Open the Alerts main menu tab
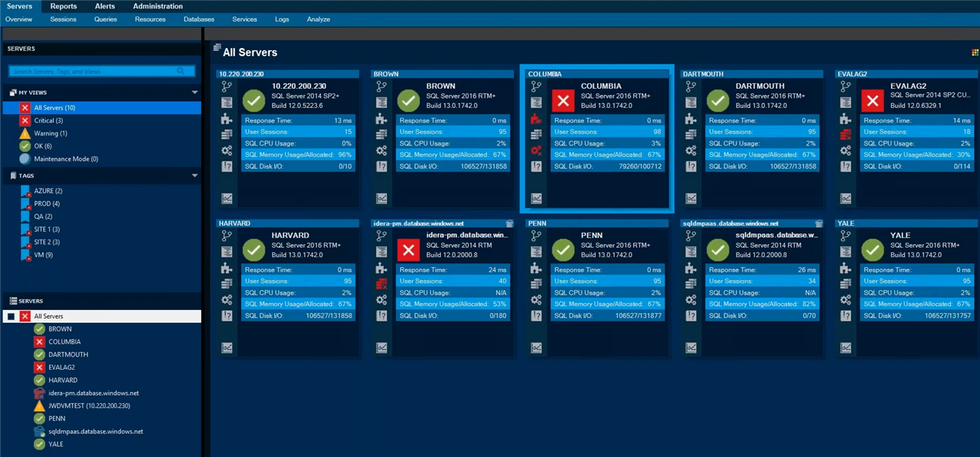980x457 pixels. [105, 6]
